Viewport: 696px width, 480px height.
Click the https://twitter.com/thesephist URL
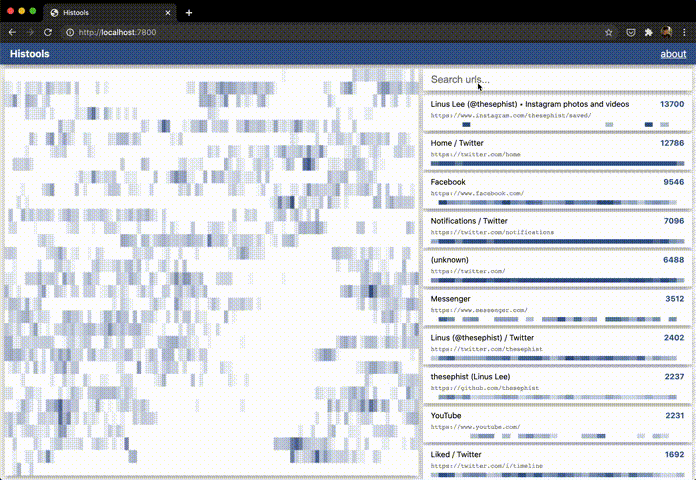click(x=486, y=349)
